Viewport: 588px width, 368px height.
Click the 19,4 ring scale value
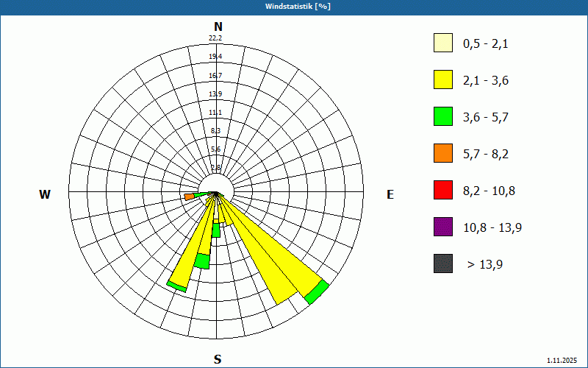215,57
